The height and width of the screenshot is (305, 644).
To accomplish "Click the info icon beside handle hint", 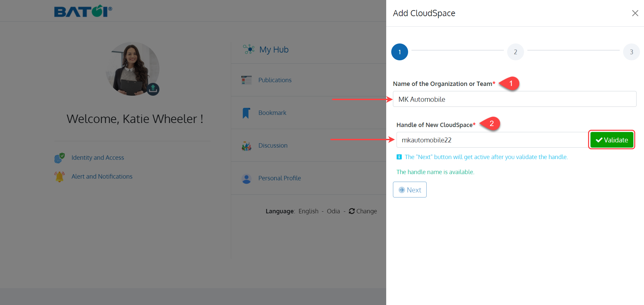I will click(399, 157).
